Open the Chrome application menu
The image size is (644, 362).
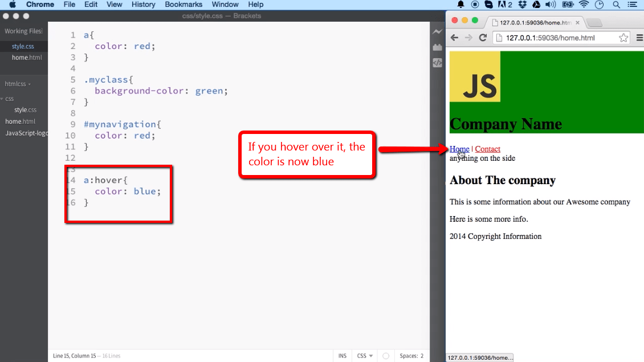tap(40, 5)
